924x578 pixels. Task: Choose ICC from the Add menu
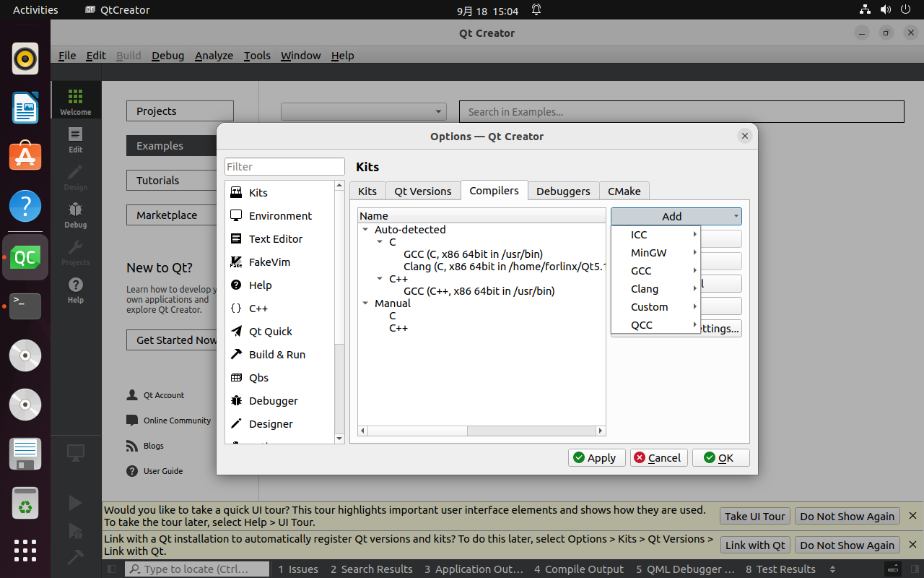click(x=655, y=235)
